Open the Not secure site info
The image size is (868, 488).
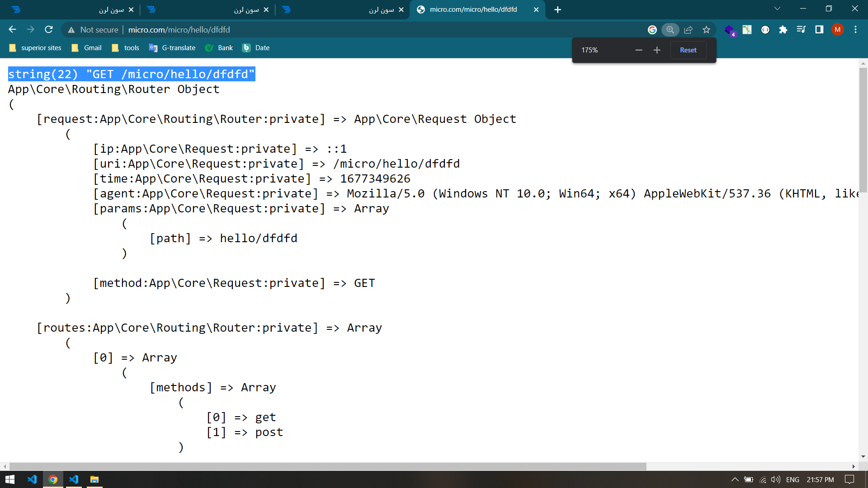tap(93, 29)
